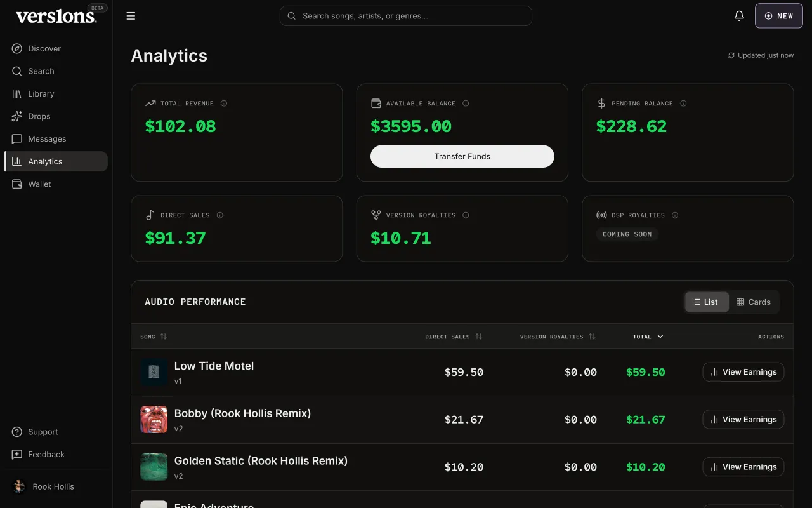
Task: Click the Golden Static album thumbnail
Action: tap(154, 467)
